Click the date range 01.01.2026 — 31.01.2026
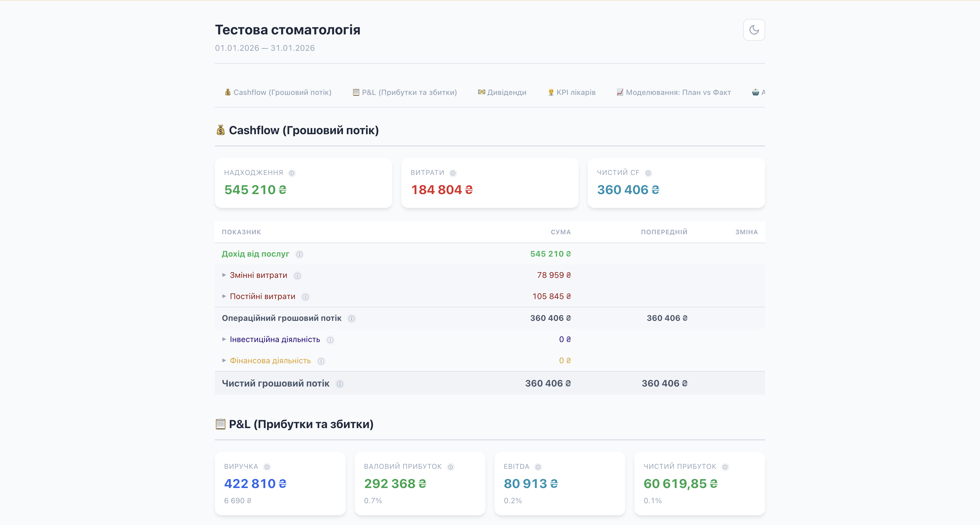 [265, 48]
